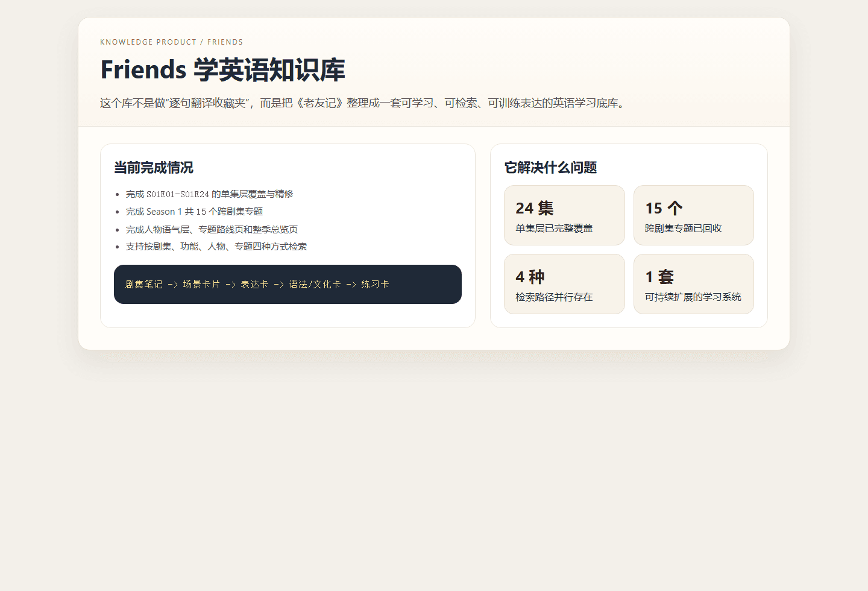868x591 pixels.
Task: Click the 'Season 1 共 15 个跨剧集专题' bullet
Action: click(194, 212)
